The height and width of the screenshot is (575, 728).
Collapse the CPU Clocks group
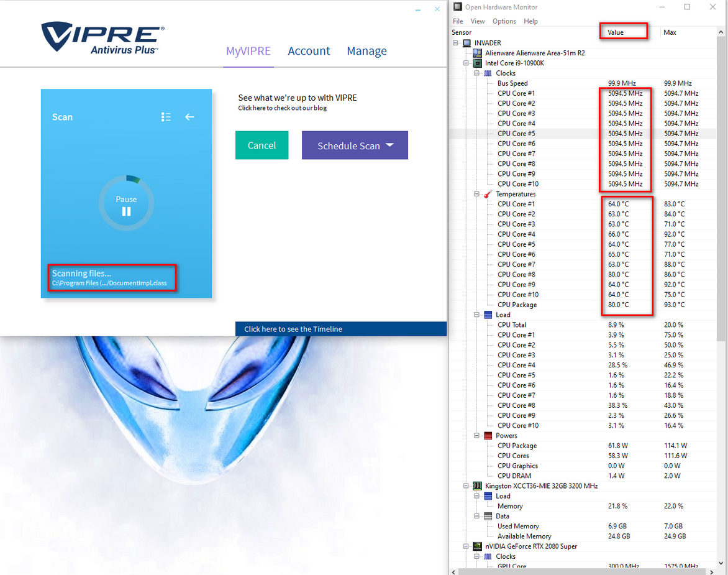click(476, 73)
